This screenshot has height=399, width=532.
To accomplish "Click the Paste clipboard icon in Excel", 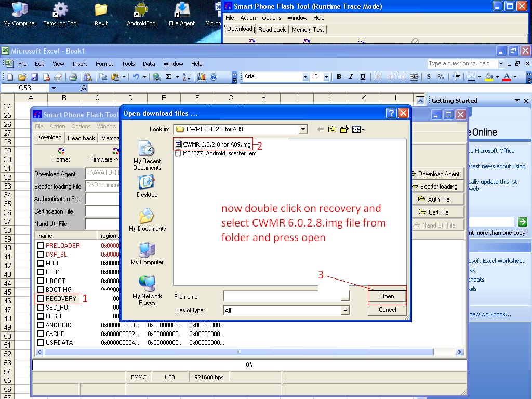I will coord(115,77).
